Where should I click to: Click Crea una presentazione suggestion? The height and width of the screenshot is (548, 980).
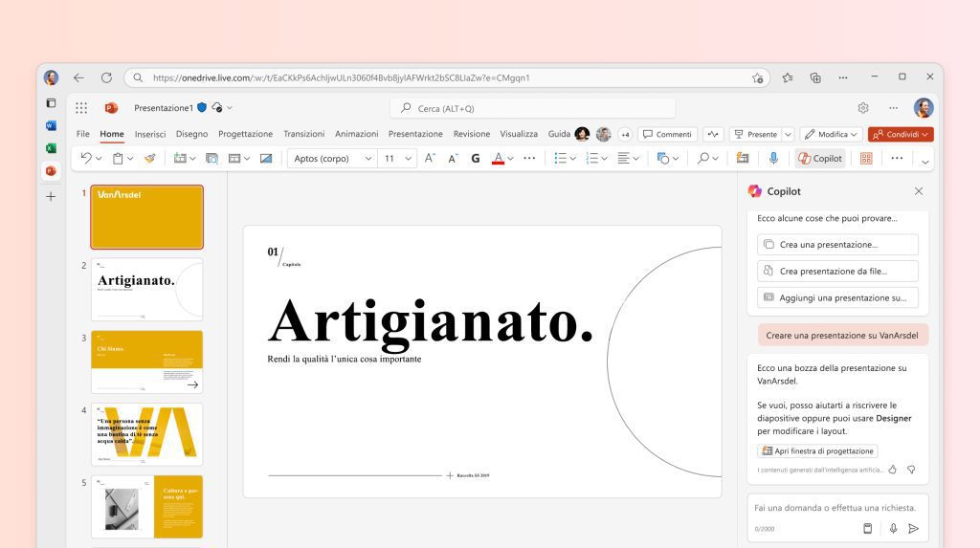837,244
